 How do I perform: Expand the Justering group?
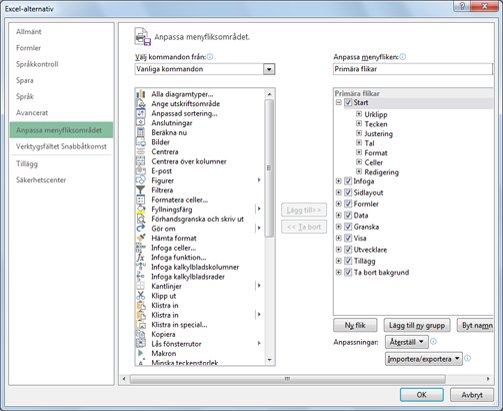point(359,133)
